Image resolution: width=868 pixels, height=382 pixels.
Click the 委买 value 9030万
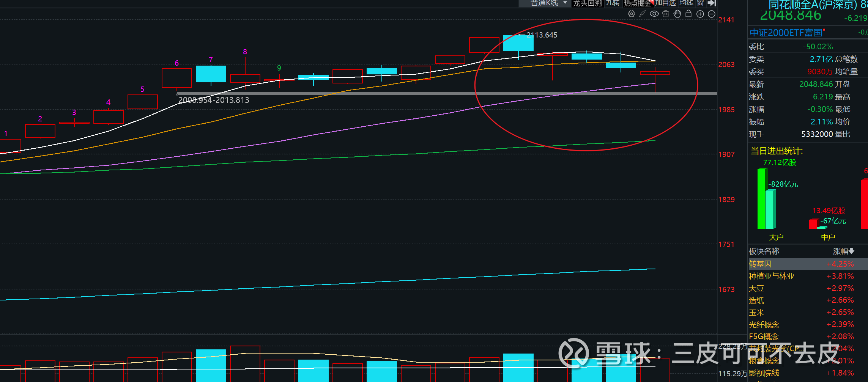[820, 72]
